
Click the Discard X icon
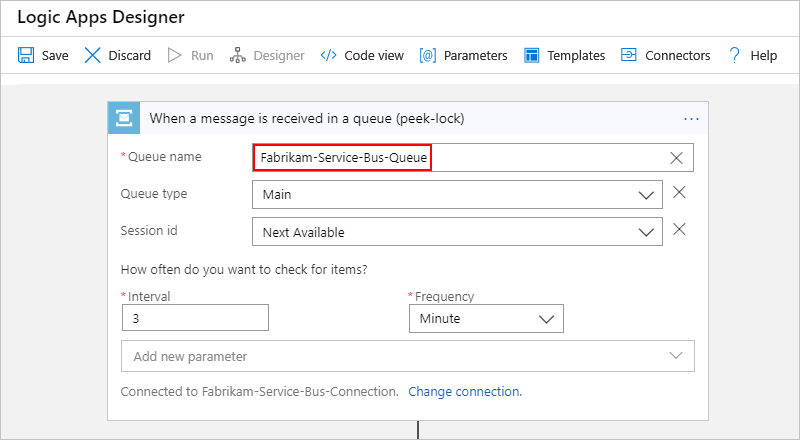(93, 56)
